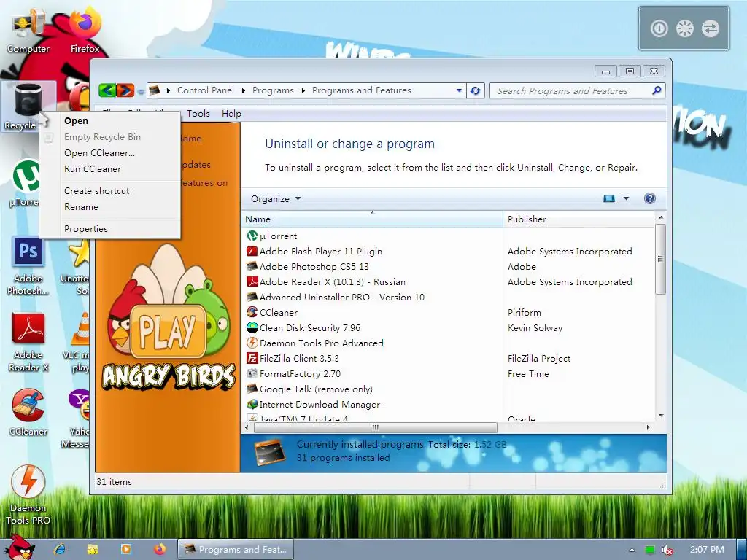Sort by the Name column header
The height and width of the screenshot is (560, 747).
pyautogui.click(x=372, y=219)
